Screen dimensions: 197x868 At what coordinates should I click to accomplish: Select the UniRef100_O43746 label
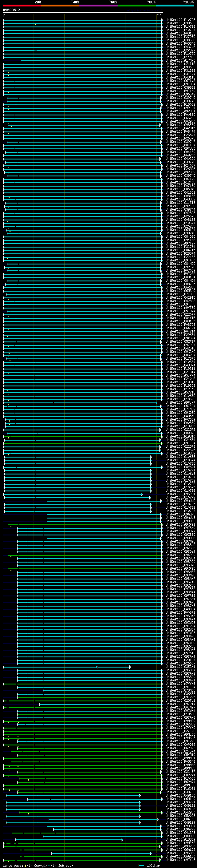180,47
